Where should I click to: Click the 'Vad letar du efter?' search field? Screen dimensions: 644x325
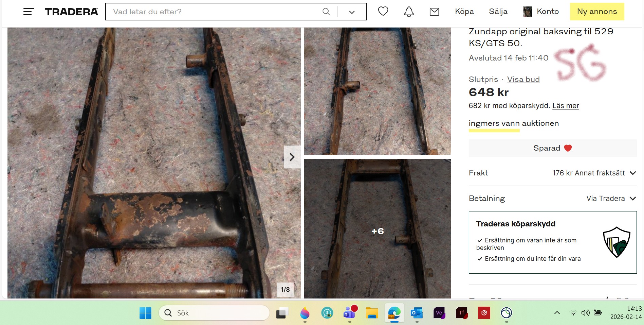tap(214, 12)
